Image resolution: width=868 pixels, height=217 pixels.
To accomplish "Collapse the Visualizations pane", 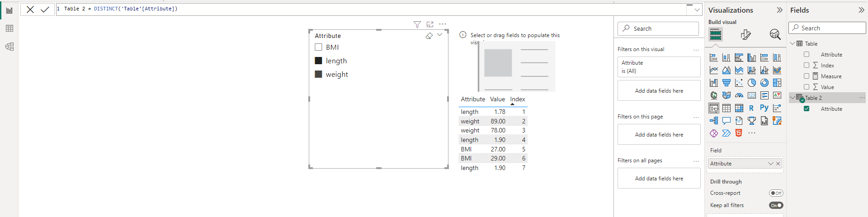I will coord(779,10).
